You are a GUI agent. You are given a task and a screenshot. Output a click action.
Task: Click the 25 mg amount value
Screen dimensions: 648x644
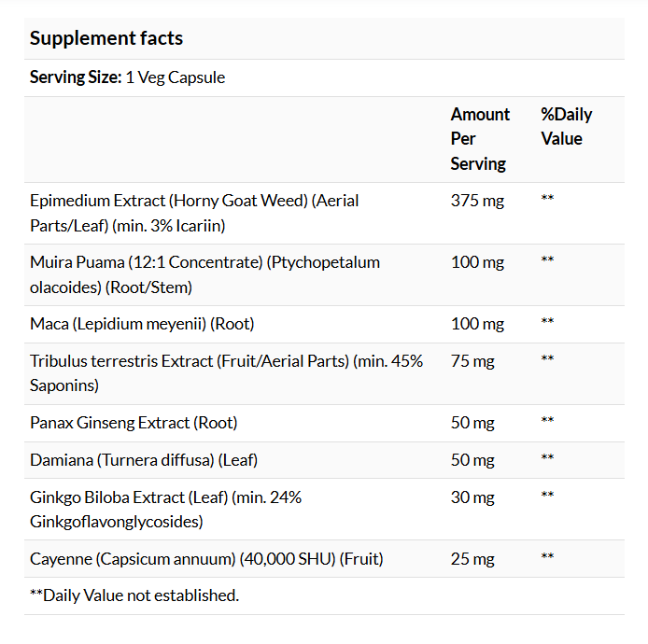point(472,559)
